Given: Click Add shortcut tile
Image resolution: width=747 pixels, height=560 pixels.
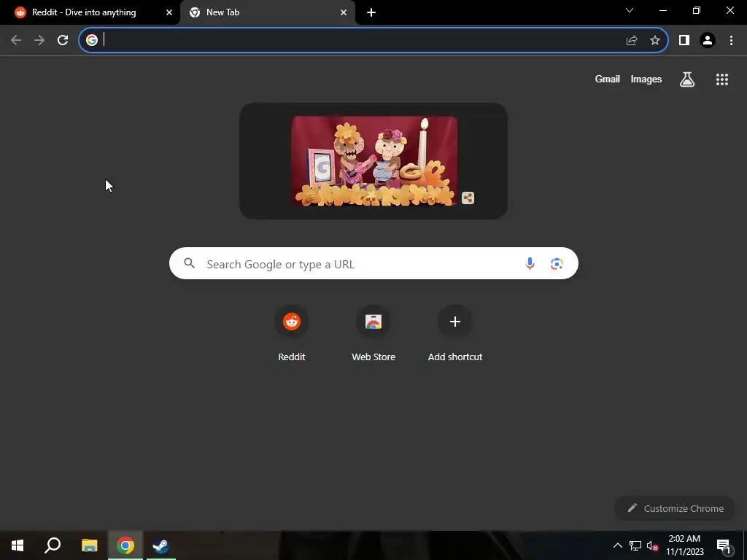Looking at the screenshot, I should pos(455,334).
